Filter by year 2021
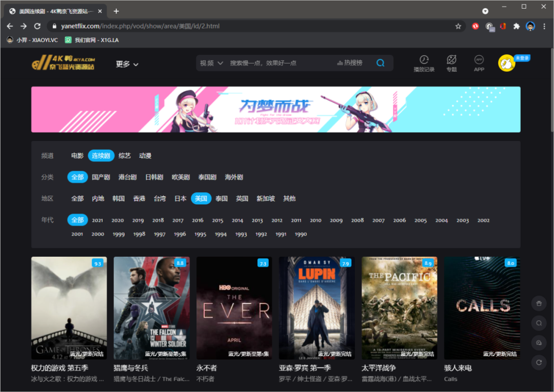The height and width of the screenshot is (392, 554). tap(97, 220)
